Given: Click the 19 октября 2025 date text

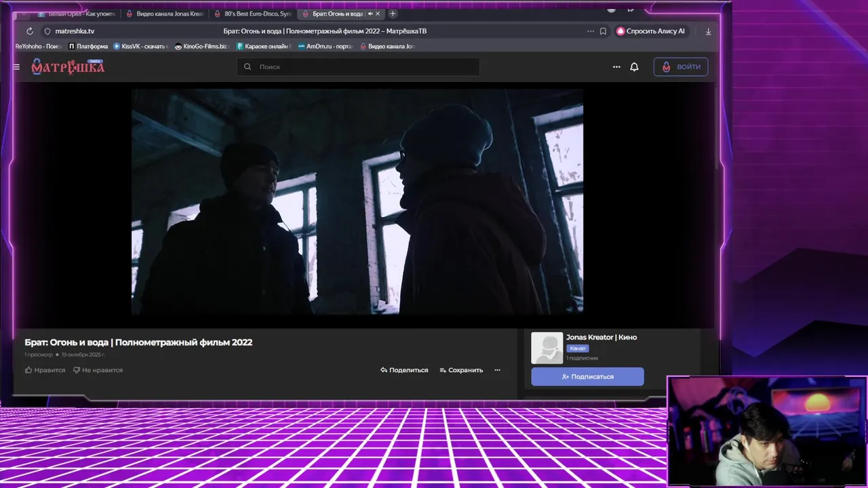Looking at the screenshot, I should coord(83,354).
